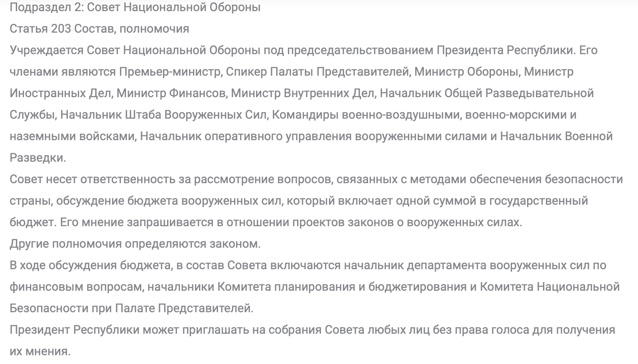This screenshot has width=638, height=364.
Task: Click 'Начальник Штаба Вооруженных Сил' text
Action: [162, 115]
